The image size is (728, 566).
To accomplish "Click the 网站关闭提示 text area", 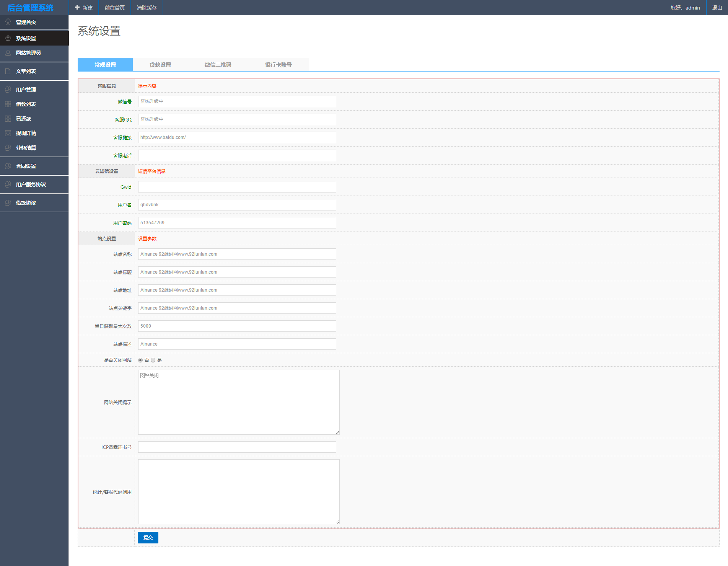I will coord(239,402).
